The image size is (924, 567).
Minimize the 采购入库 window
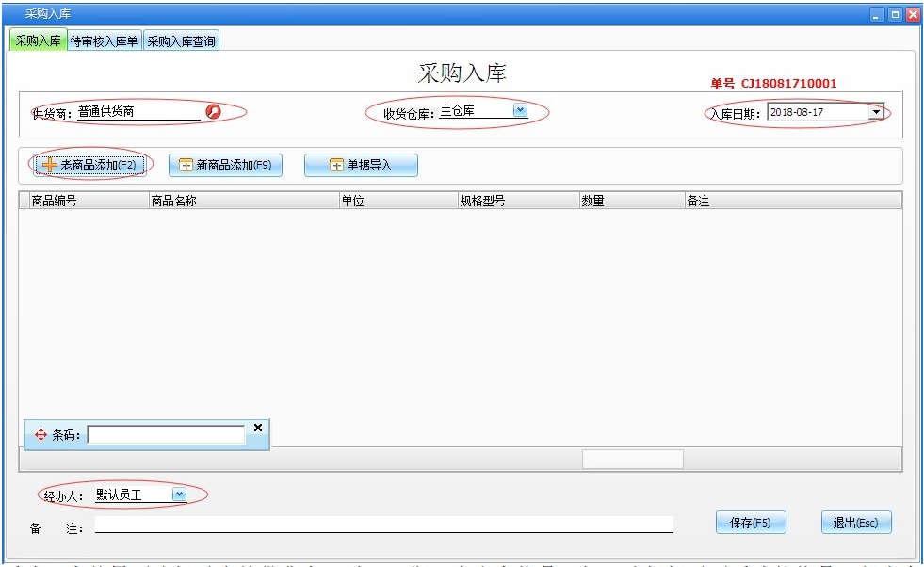pos(878,15)
